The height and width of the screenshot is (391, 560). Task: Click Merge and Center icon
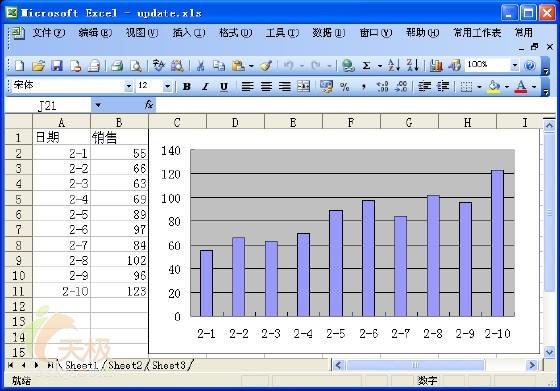tap(303, 86)
